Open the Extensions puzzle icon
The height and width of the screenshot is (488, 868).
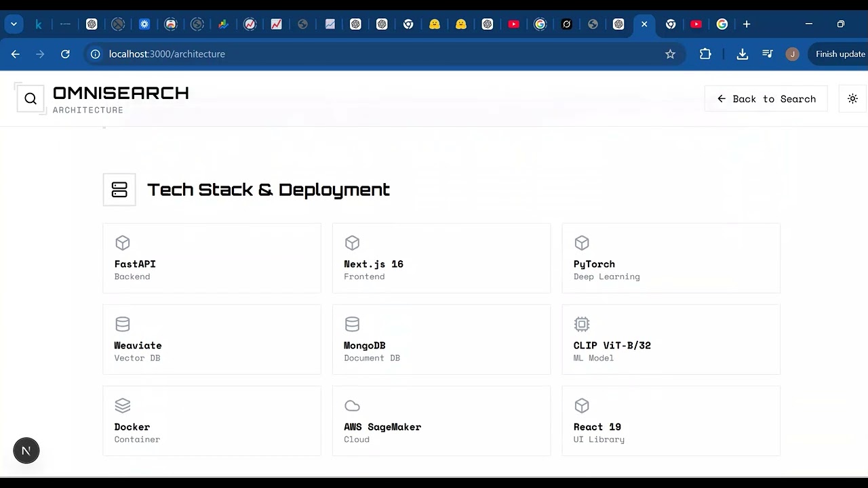[x=705, y=54]
